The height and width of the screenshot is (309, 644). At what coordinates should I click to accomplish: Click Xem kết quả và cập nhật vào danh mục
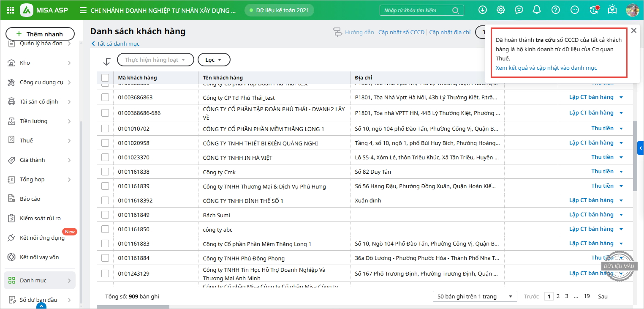[x=546, y=68]
